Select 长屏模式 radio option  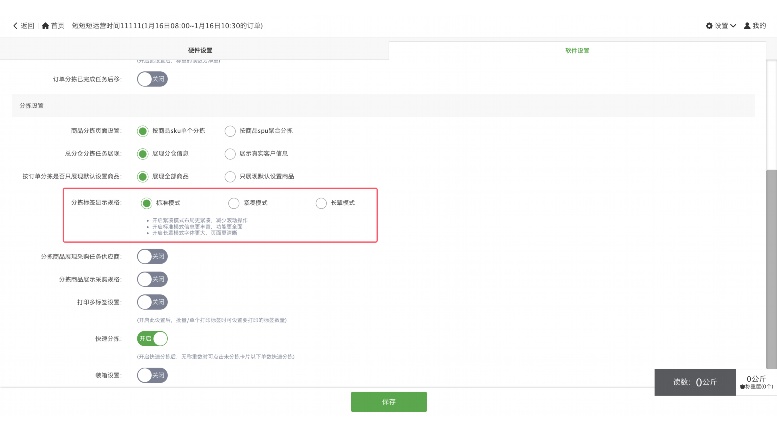pyautogui.click(x=321, y=203)
